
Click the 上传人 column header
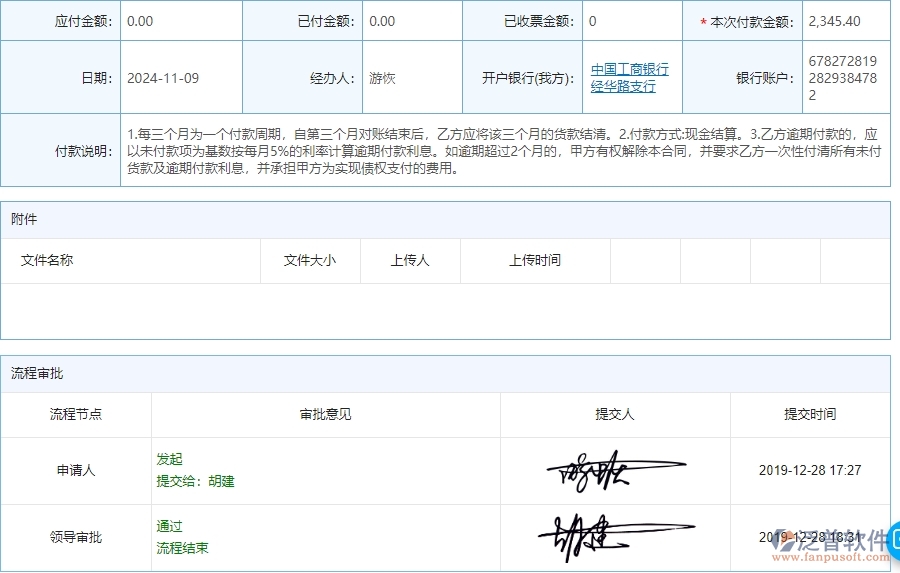(x=410, y=260)
